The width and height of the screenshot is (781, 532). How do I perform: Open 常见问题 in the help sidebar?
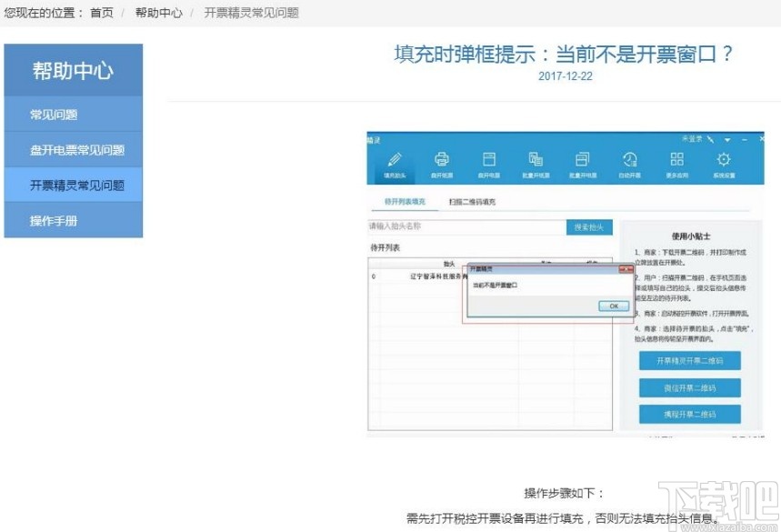74,115
